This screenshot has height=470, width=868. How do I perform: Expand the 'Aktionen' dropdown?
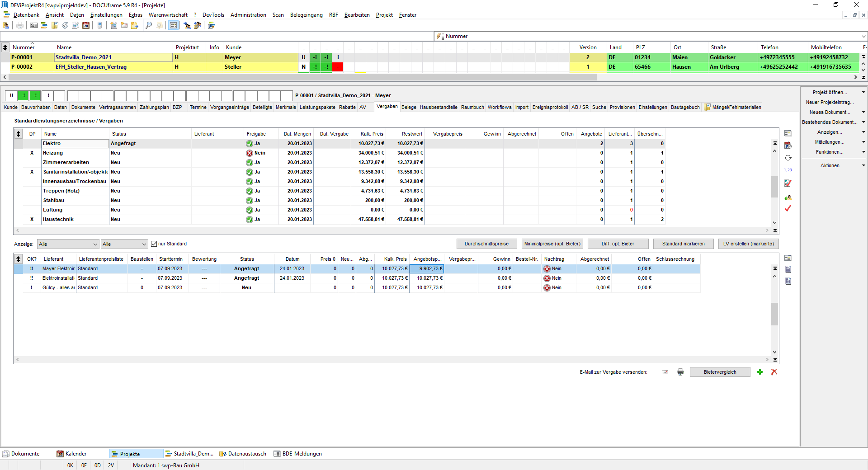863,165
